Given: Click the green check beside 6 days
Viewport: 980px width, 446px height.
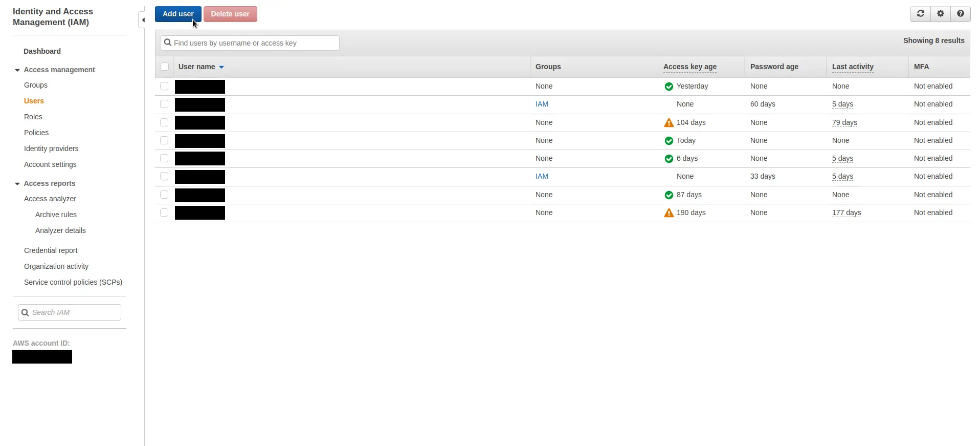Looking at the screenshot, I should (669, 159).
